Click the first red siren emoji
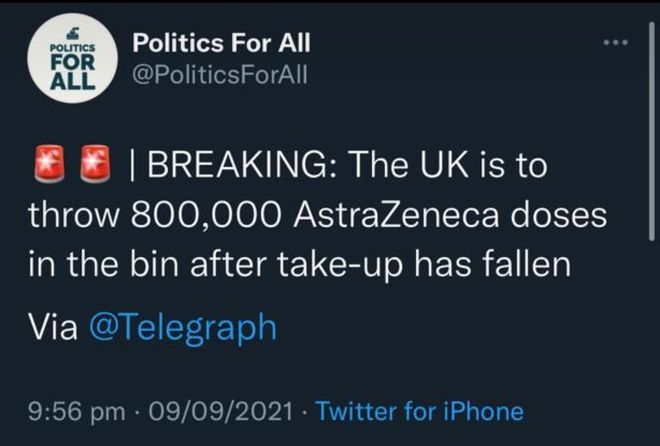Viewport: 660px width, 446px height. [49, 164]
